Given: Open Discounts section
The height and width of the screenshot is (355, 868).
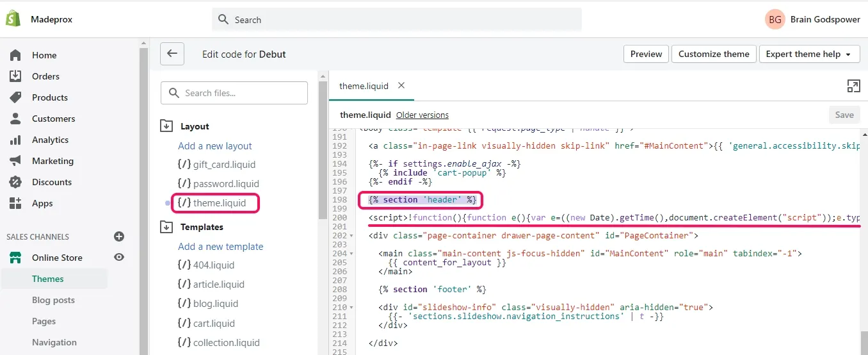Looking at the screenshot, I should pos(52,182).
